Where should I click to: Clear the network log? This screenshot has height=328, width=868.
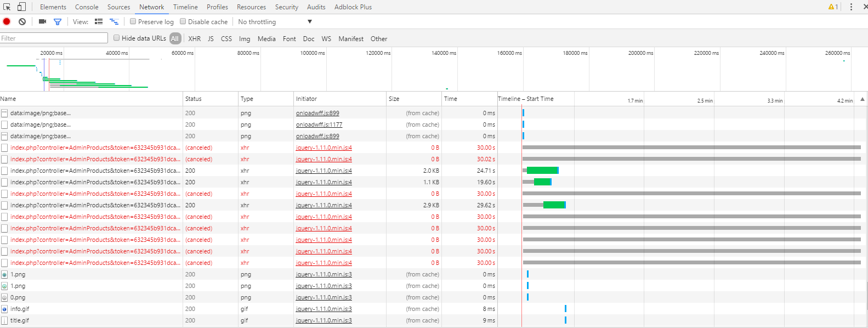pos(22,22)
